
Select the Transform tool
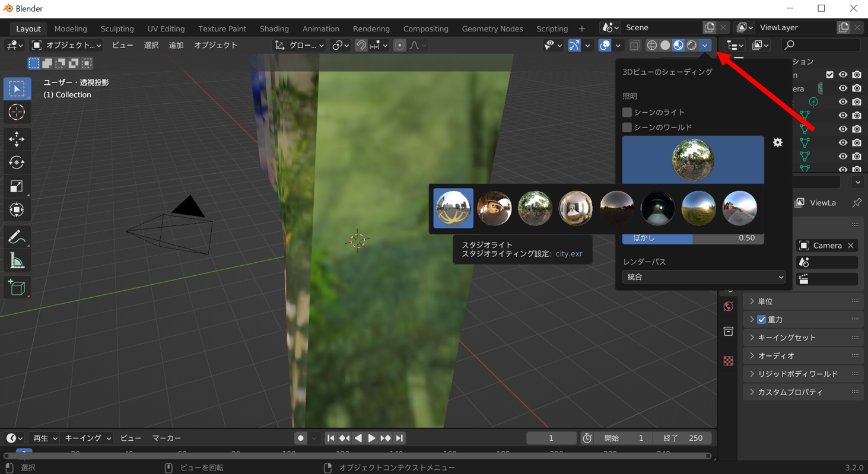click(17, 210)
